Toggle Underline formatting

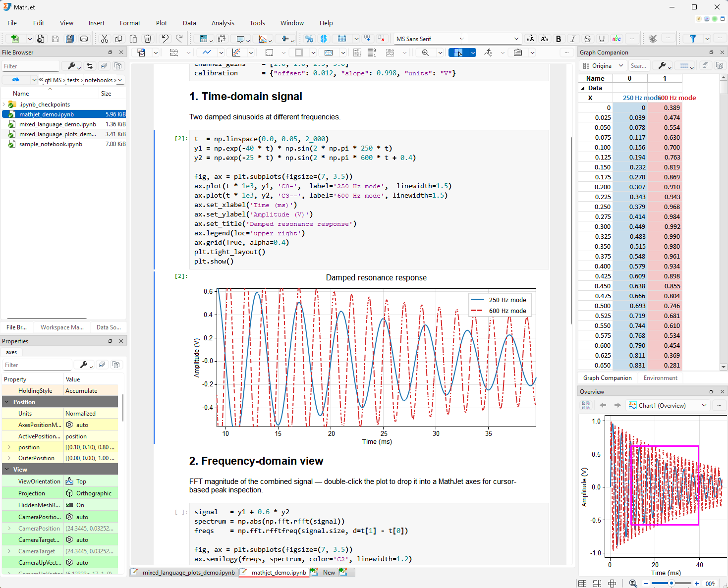pos(602,39)
